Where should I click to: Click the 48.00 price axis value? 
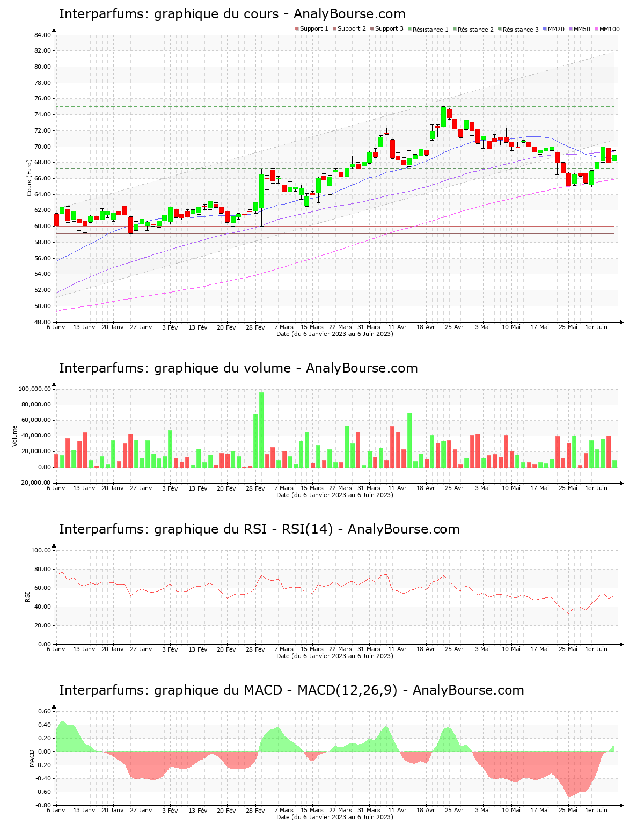pyautogui.click(x=43, y=322)
